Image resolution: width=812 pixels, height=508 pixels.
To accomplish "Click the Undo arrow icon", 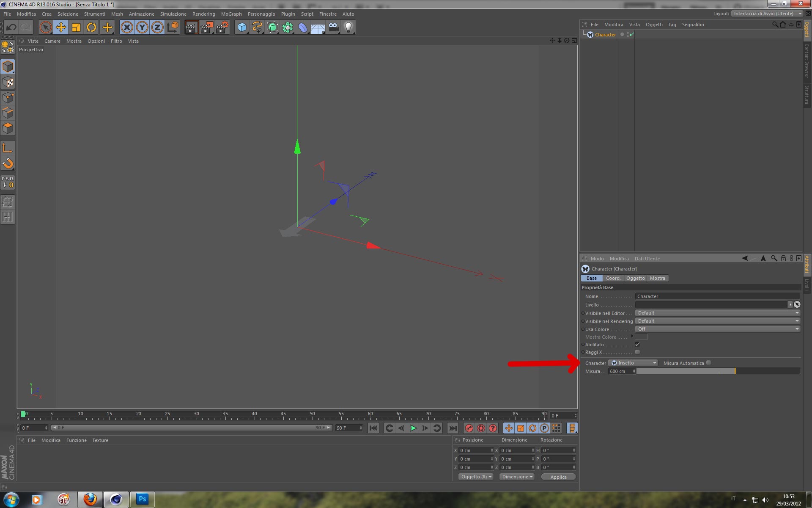I will (11, 28).
